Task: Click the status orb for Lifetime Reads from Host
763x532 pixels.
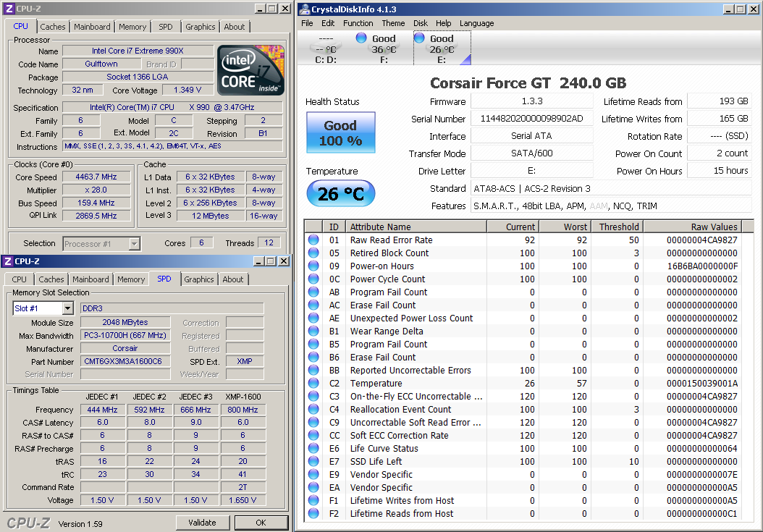Action: point(313,513)
